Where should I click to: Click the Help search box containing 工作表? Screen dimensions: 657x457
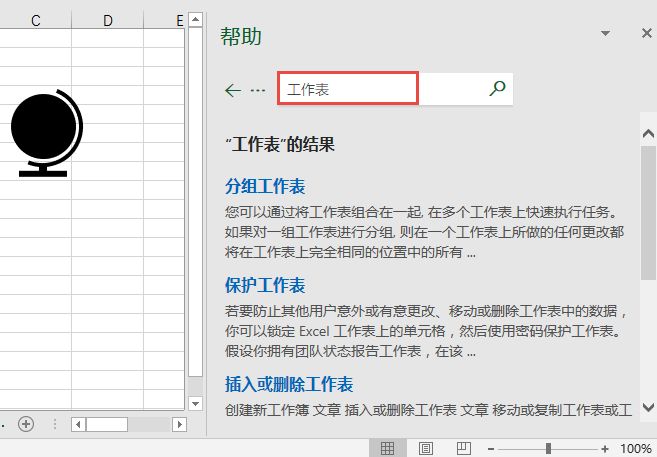coord(347,89)
